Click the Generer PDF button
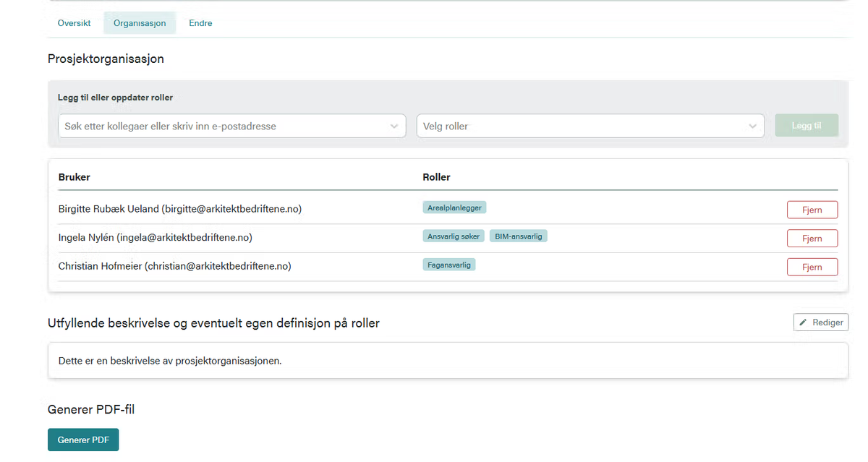 [83, 440]
